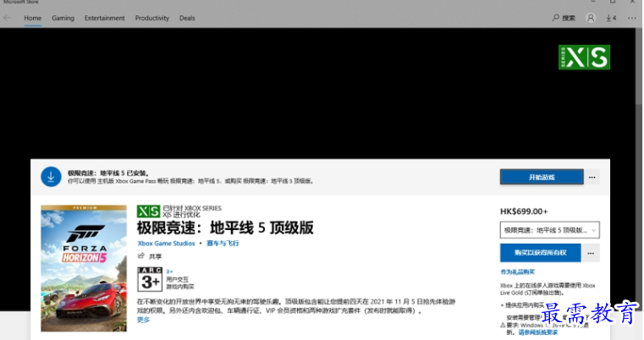The height and width of the screenshot is (340, 644).
Task: Open the Entertainment tab
Action: click(x=104, y=18)
